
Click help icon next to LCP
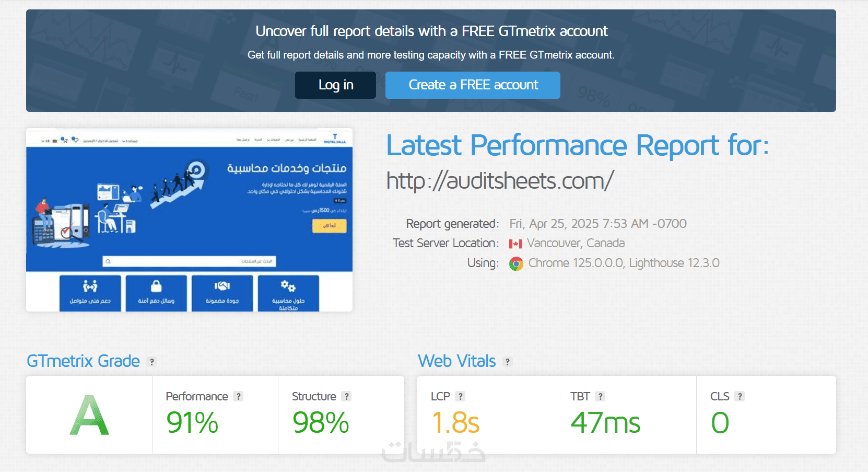click(x=460, y=396)
